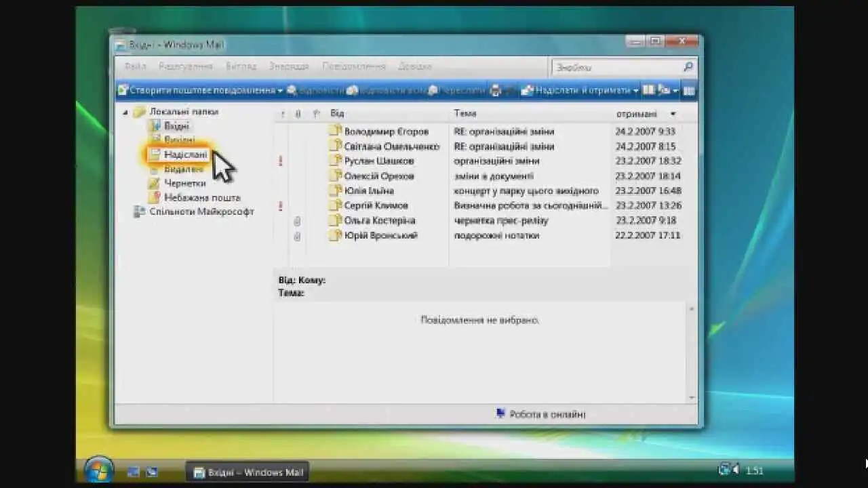Open the Небажана пошта junk folder
Viewport: 868px width, 488px height.
(x=202, y=197)
